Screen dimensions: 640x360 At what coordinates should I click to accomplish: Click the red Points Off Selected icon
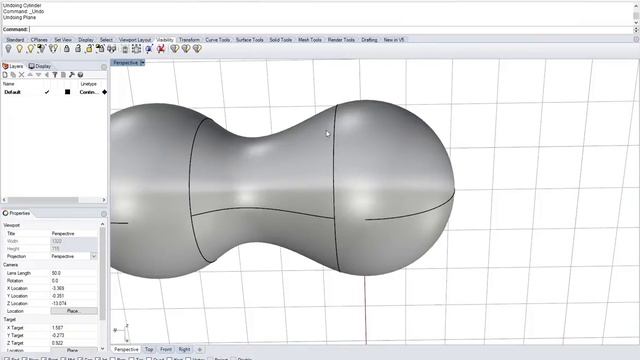[x=161, y=49]
